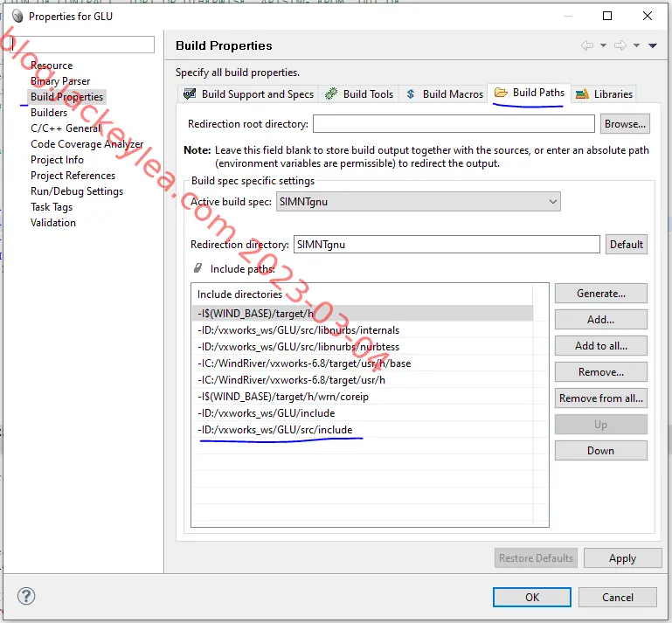This screenshot has width=672, height=623.
Task: Expand the Active build spec combo box
Action: pyautogui.click(x=419, y=202)
